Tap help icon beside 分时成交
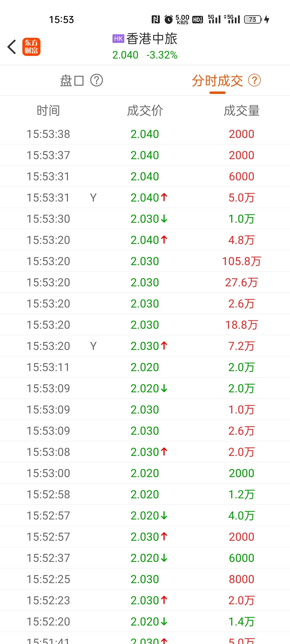 point(254,80)
